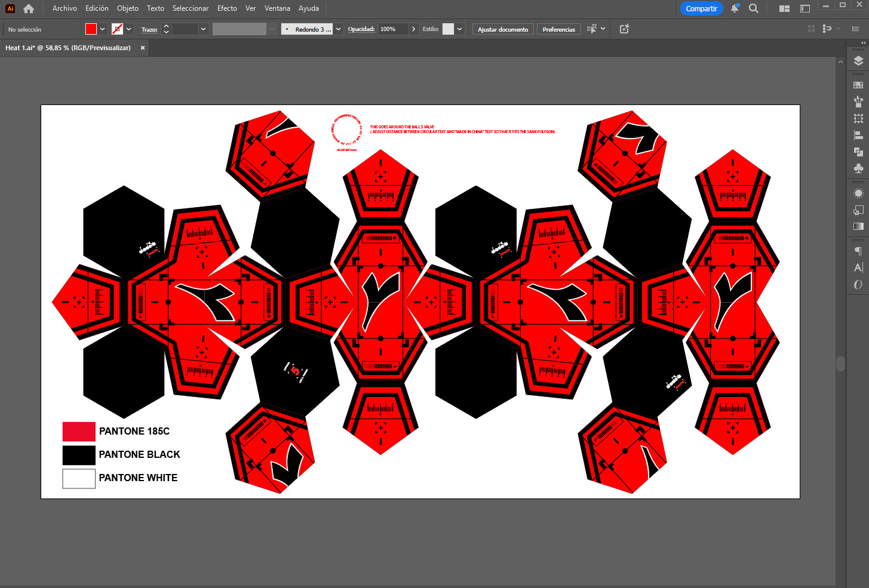Click the Trazo label link
The height and width of the screenshot is (588, 869).
pos(149,29)
